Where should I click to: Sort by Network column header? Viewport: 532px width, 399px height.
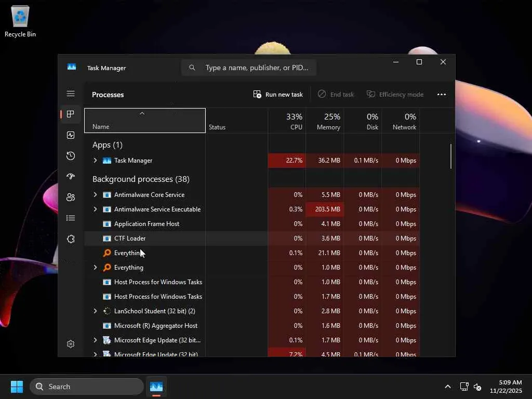coord(401,121)
